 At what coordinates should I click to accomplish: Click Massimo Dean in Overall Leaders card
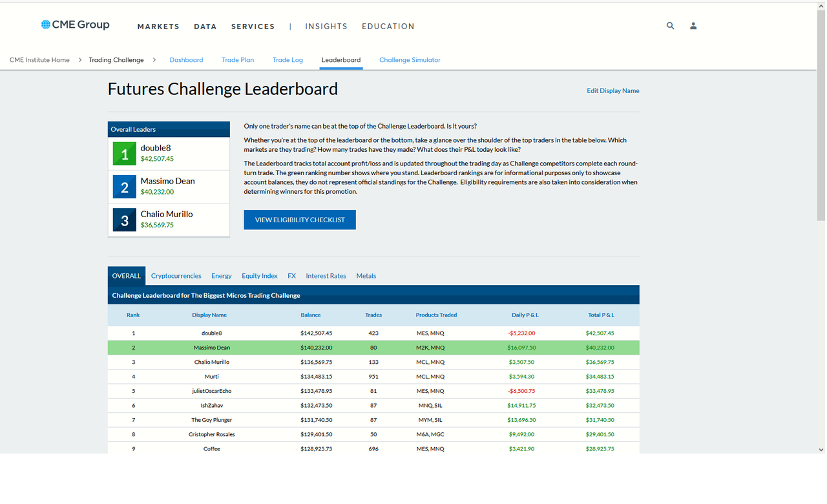point(167,181)
